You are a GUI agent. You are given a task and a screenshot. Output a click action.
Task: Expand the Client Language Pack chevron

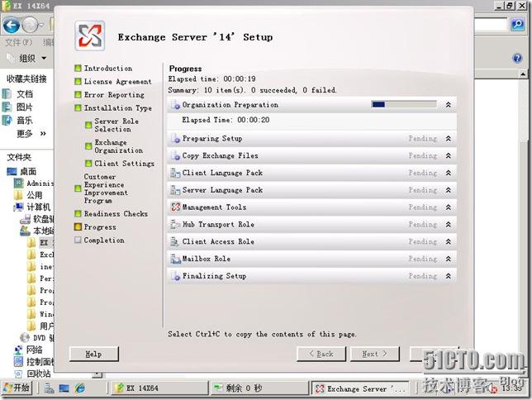coord(449,173)
